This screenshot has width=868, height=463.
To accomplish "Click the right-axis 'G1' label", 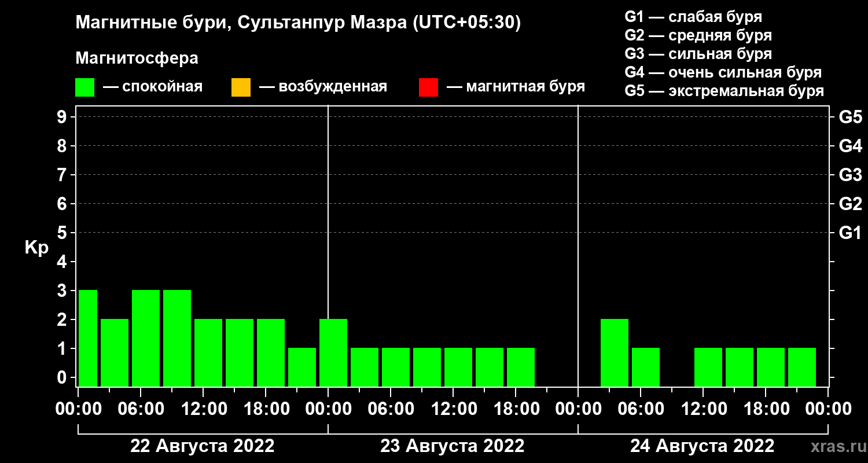I will [x=850, y=233].
